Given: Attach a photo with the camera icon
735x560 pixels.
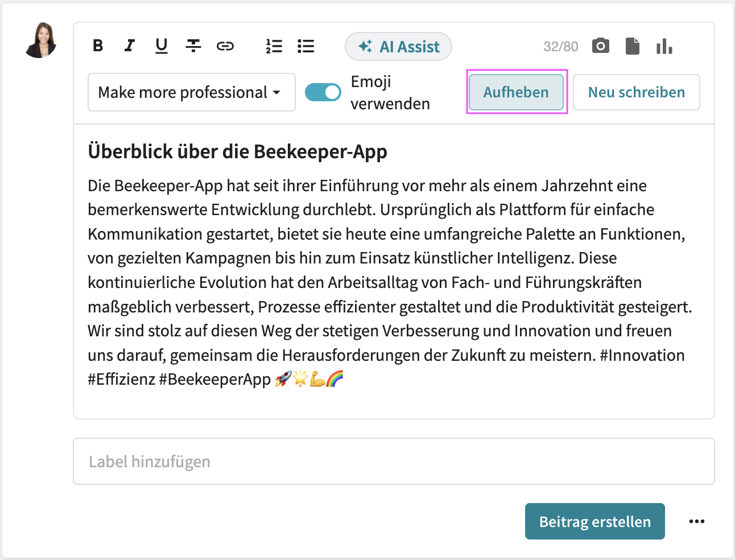Looking at the screenshot, I should pyautogui.click(x=600, y=46).
